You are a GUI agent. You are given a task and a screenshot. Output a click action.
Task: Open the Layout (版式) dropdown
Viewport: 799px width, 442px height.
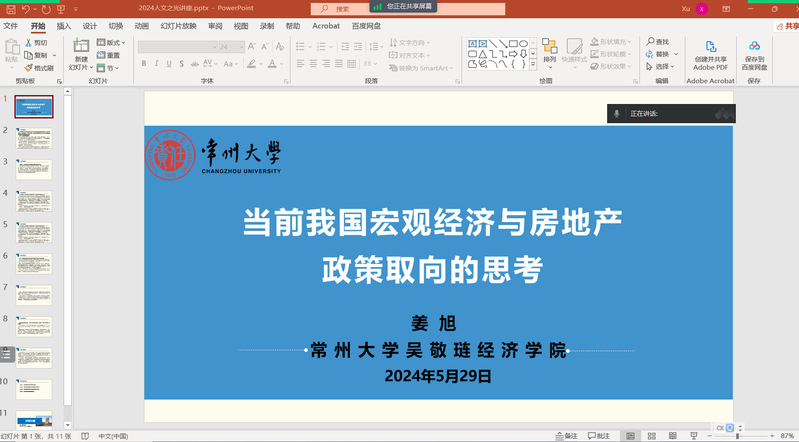(x=112, y=43)
